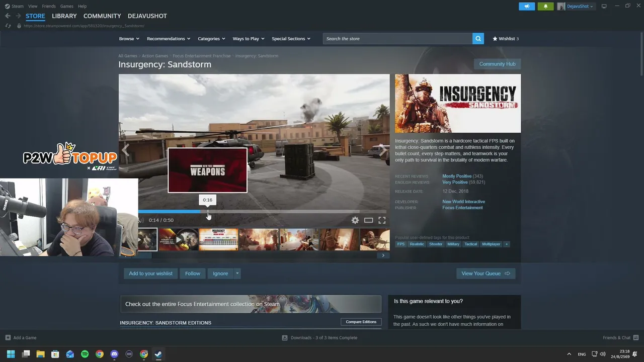This screenshot has height=362, width=644.
Task: View Very Positive English reviews
Action: (455, 183)
